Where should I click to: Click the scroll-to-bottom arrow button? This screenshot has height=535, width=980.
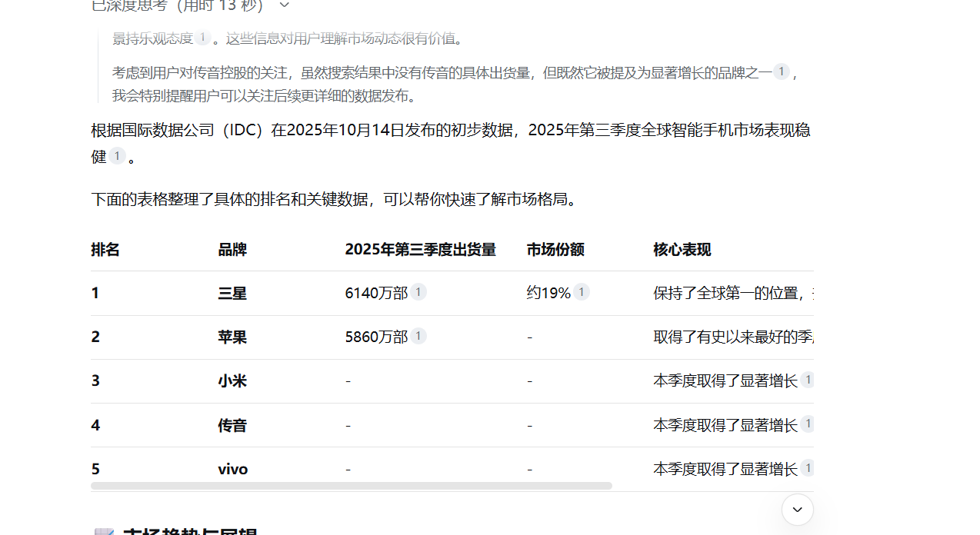(x=798, y=509)
